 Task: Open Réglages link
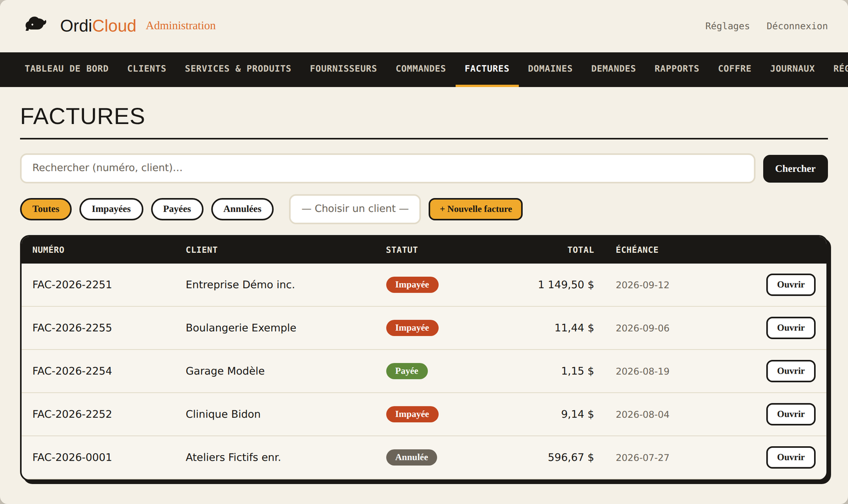coord(727,26)
